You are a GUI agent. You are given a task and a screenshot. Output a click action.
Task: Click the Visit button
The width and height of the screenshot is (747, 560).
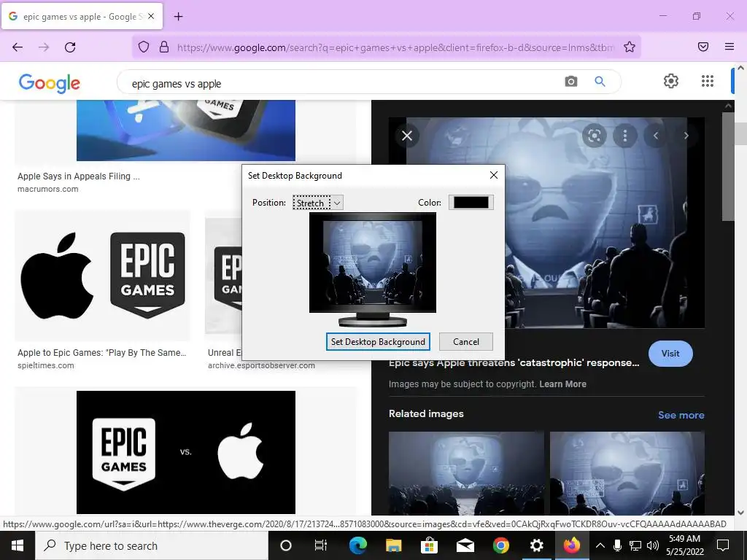(x=670, y=354)
